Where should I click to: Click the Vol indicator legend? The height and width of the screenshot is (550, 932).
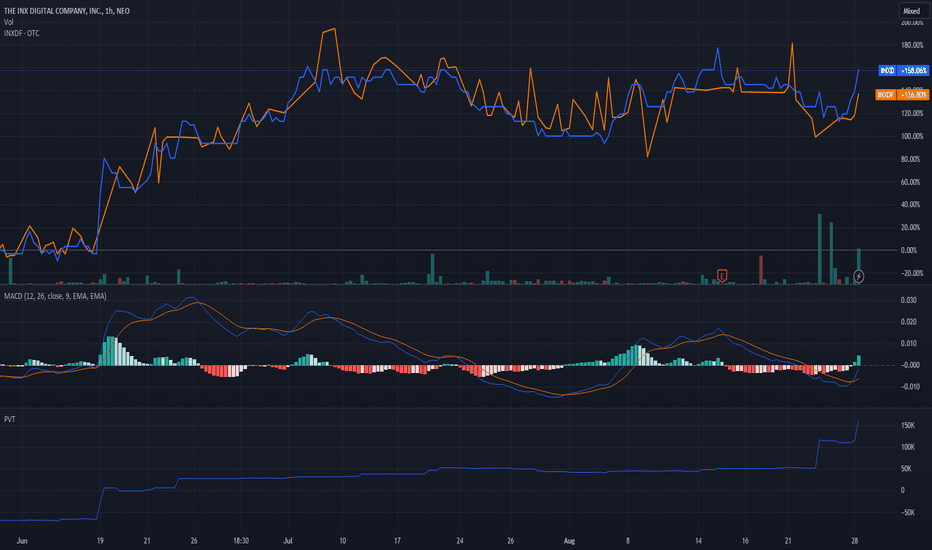8,22
